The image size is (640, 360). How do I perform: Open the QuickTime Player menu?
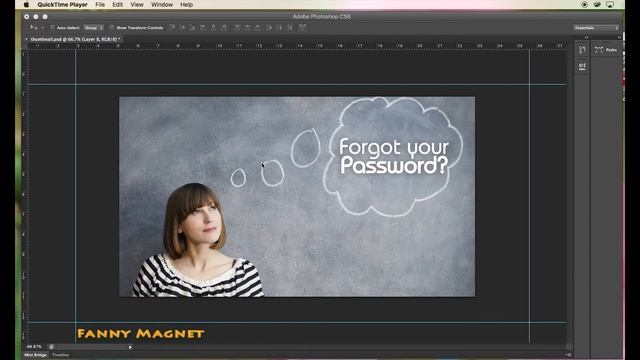[62, 4]
